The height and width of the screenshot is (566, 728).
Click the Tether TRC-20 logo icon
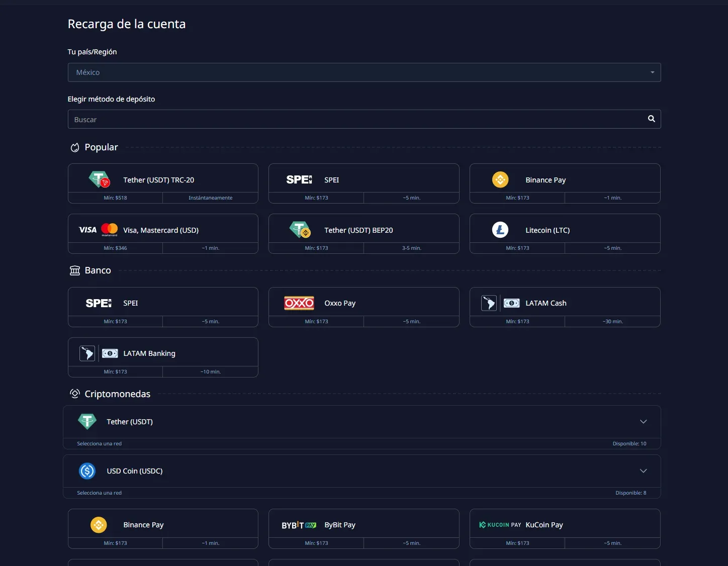pyautogui.click(x=99, y=179)
